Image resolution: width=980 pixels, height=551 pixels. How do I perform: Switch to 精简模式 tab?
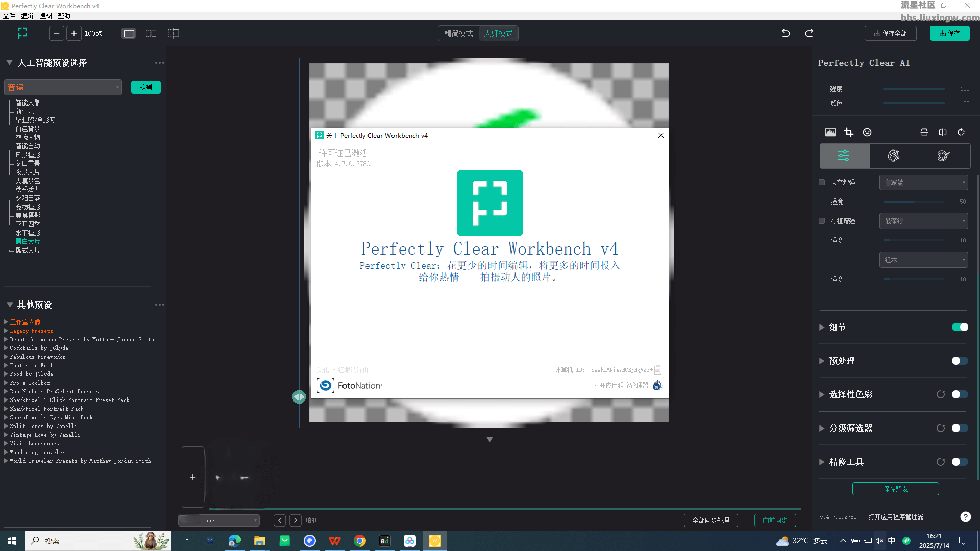pyautogui.click(x=458, y=33)
